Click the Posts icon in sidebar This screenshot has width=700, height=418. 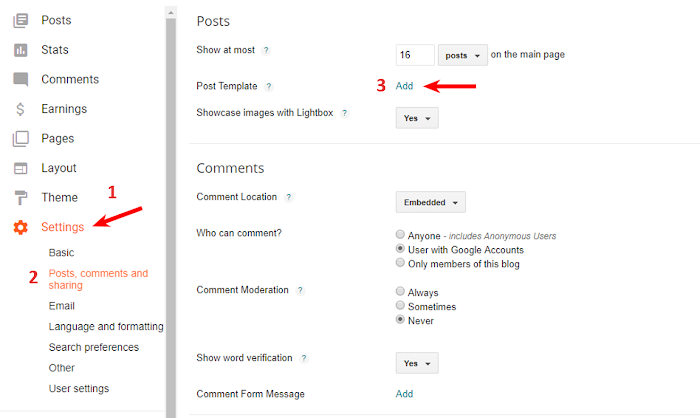pyautogui.click(x=20, y=20)
